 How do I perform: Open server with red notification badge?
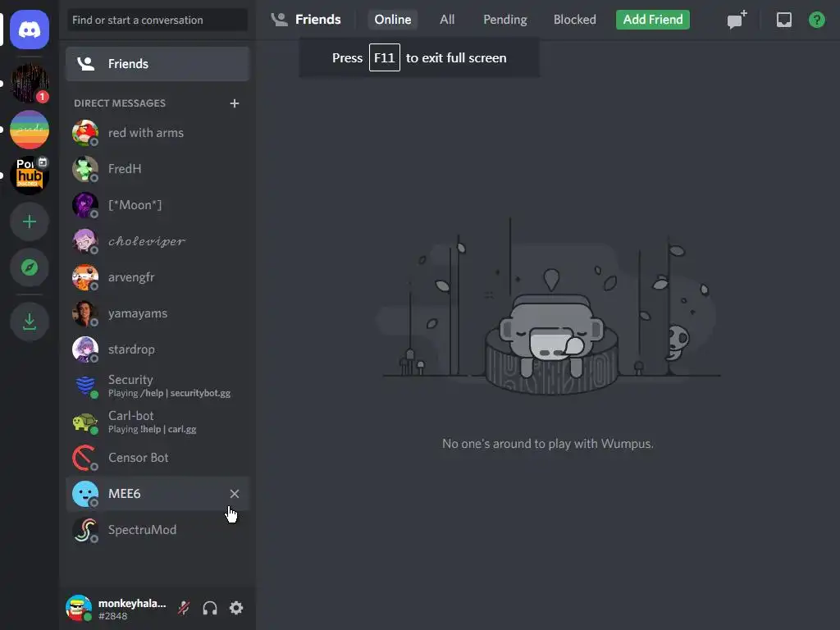click(x=30, y=83)
